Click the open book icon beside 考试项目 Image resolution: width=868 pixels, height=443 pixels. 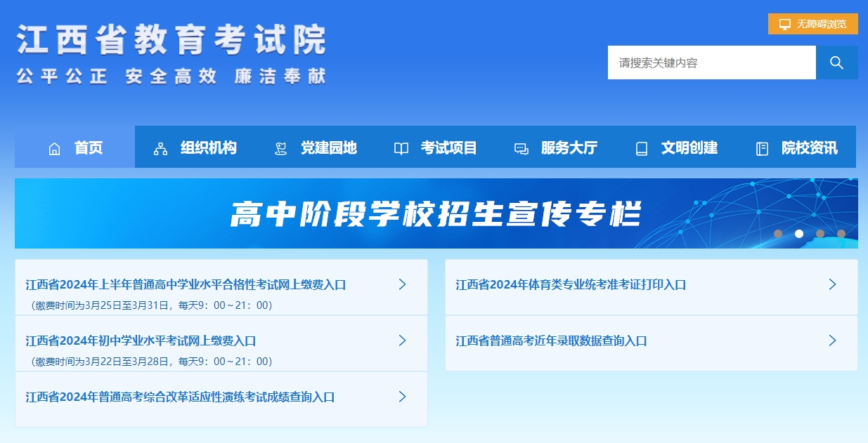pyautogui.click(x=401, y=147)
